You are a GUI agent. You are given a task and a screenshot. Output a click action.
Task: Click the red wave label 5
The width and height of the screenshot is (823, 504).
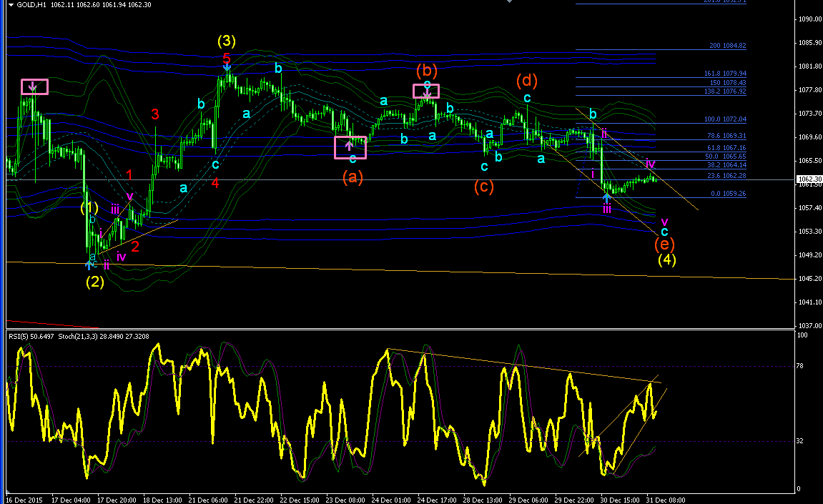coord(226,58)
